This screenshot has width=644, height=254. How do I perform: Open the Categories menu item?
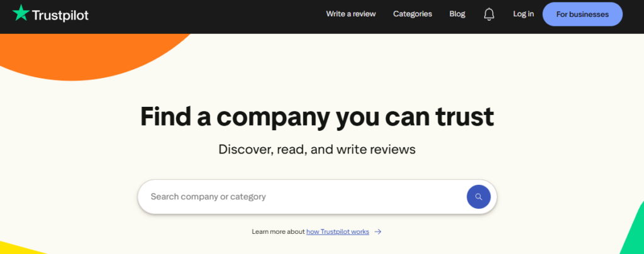(413, 14)
